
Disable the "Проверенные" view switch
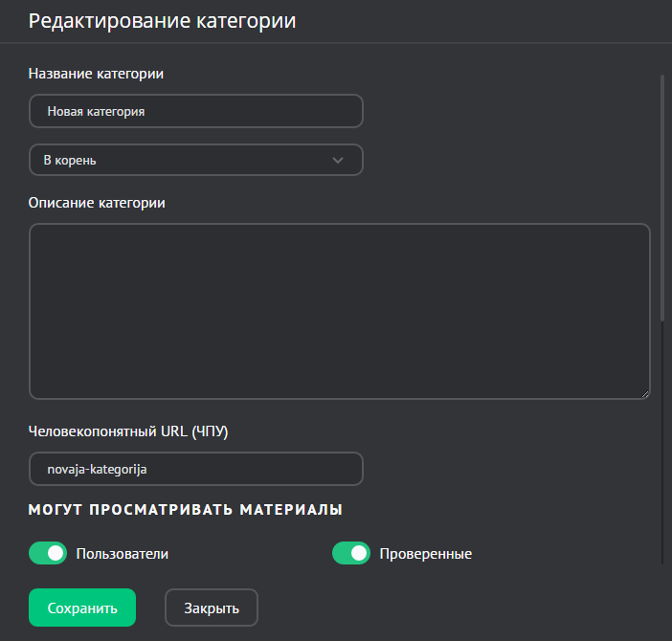[x=351, y=553]
